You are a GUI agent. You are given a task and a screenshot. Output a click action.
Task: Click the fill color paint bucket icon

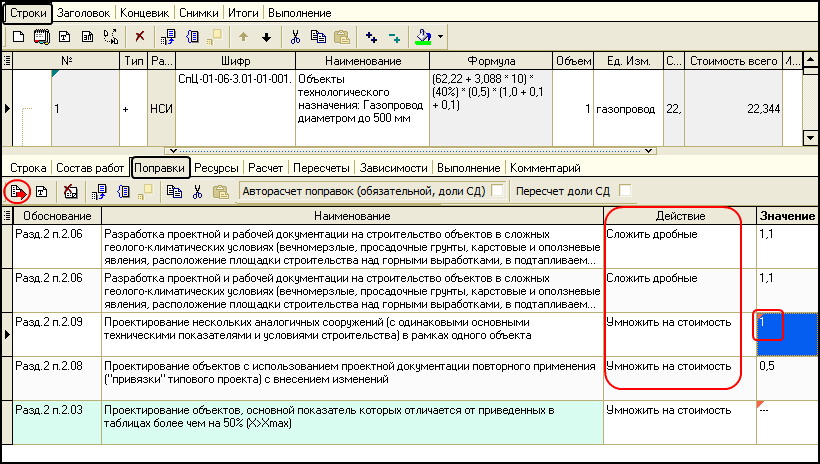pos(424,36)
